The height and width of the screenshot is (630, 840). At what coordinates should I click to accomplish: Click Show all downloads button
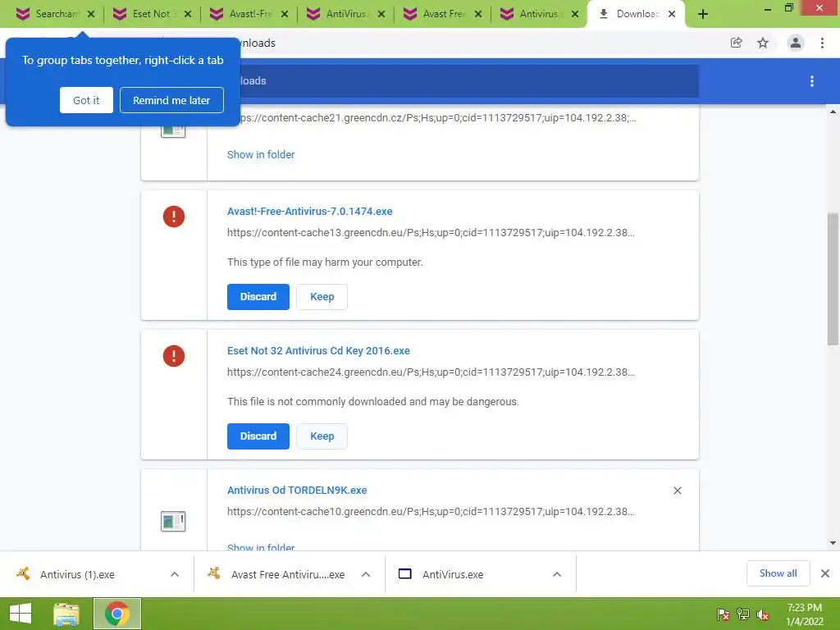pyautogui.click(x=778, y=573)
